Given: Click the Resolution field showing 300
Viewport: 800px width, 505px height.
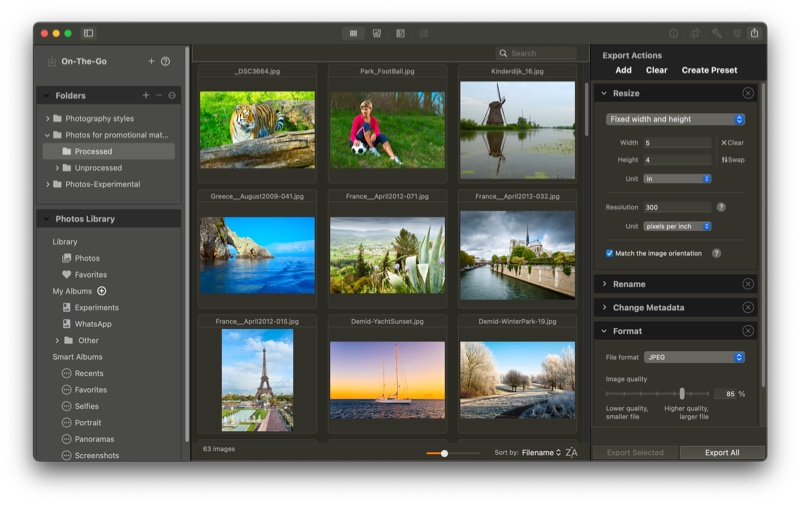Looking at the screenshot, I should tap(677, 207).
